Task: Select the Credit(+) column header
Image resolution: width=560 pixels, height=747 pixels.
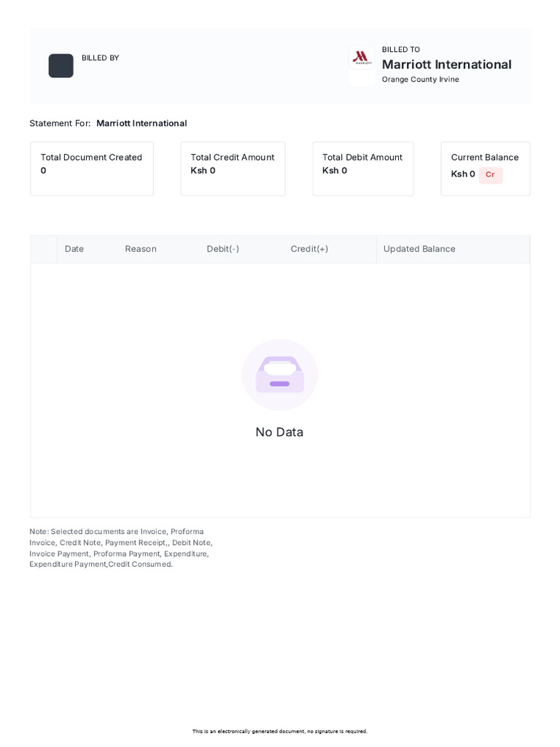Action: (309, 249)
